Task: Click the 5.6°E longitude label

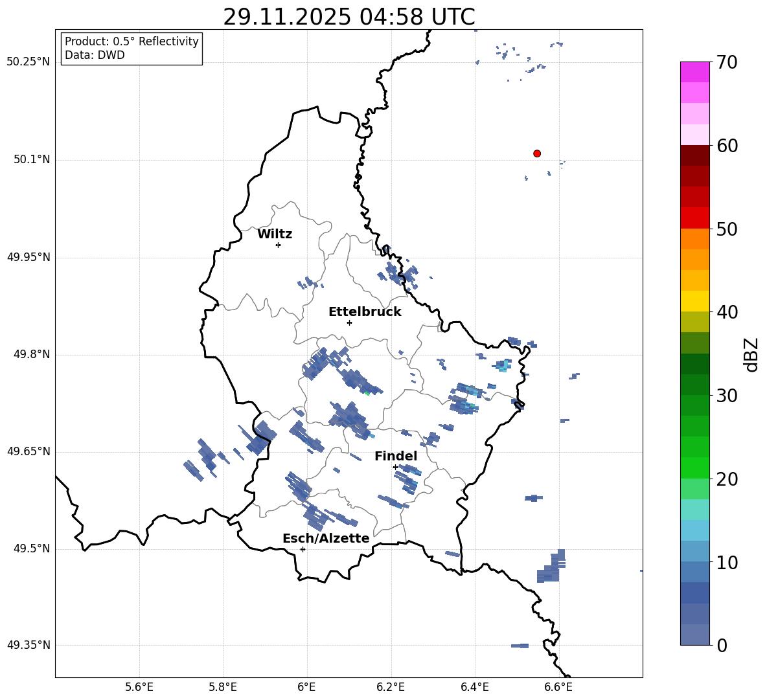Action: 139,688
